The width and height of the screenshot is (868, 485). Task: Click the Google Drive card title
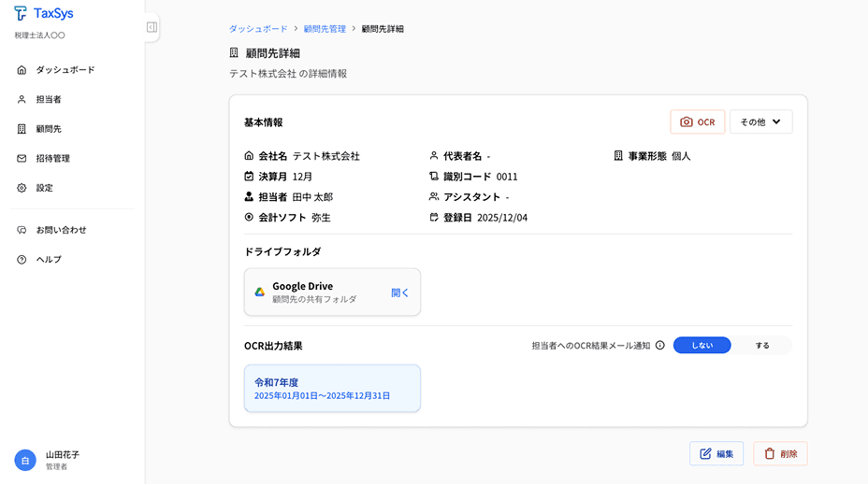click(x=303, y=286)
